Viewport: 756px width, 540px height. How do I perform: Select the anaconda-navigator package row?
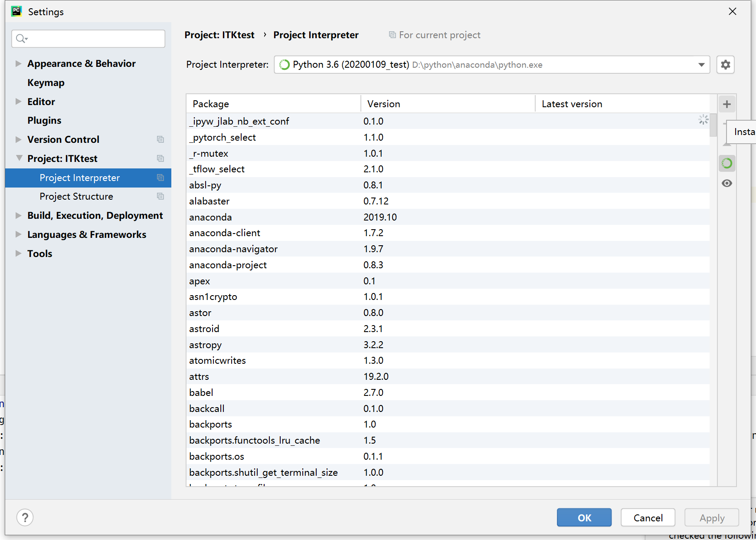click(x=448, y=249)
